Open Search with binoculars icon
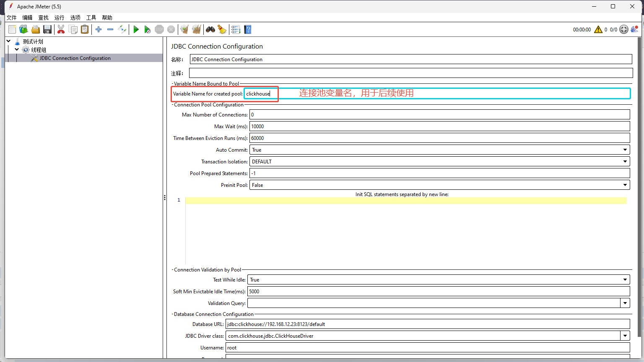The image size is (644, 362). (210, 29)
